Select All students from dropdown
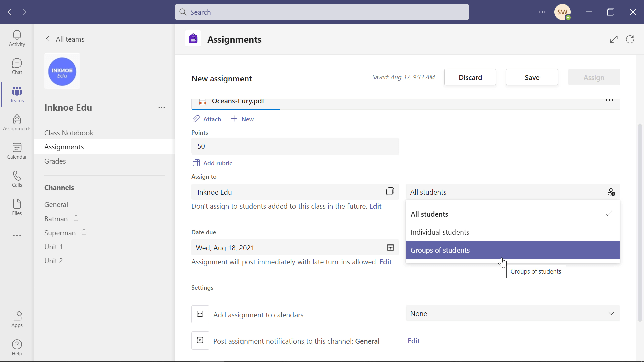The image size is (644, 362). tap(511, 214)
